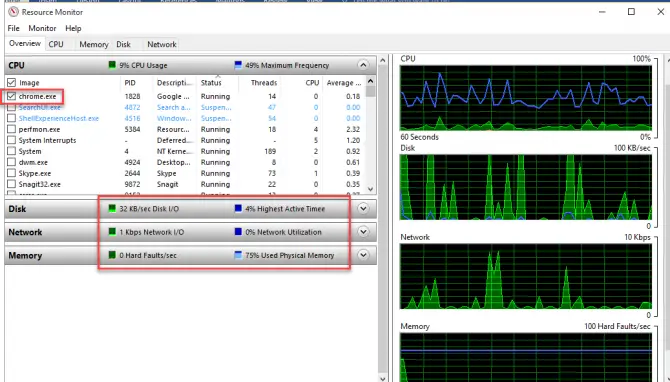Viewport: 670px width, 382px height.
Task: Click the process list scroll down arrow
Action: 370,189
